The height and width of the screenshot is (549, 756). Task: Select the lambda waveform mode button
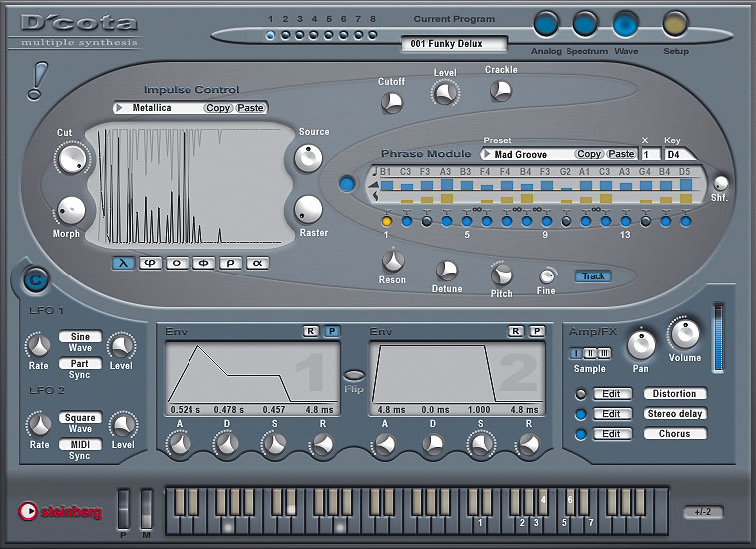(123, 263)
